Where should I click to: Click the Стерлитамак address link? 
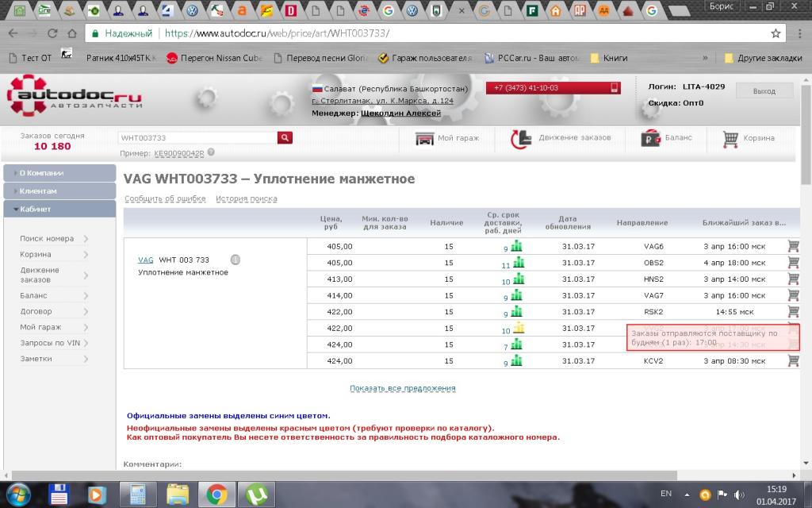coord(383,101)
